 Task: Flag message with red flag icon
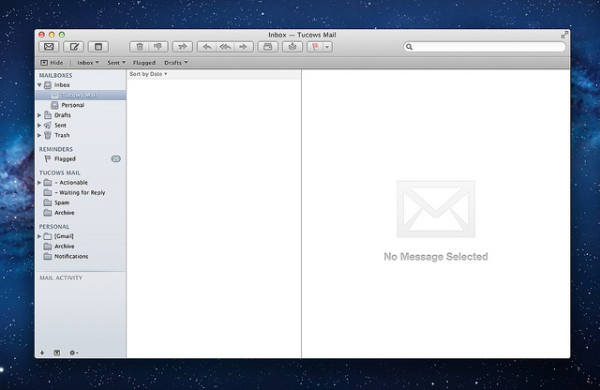315,47
